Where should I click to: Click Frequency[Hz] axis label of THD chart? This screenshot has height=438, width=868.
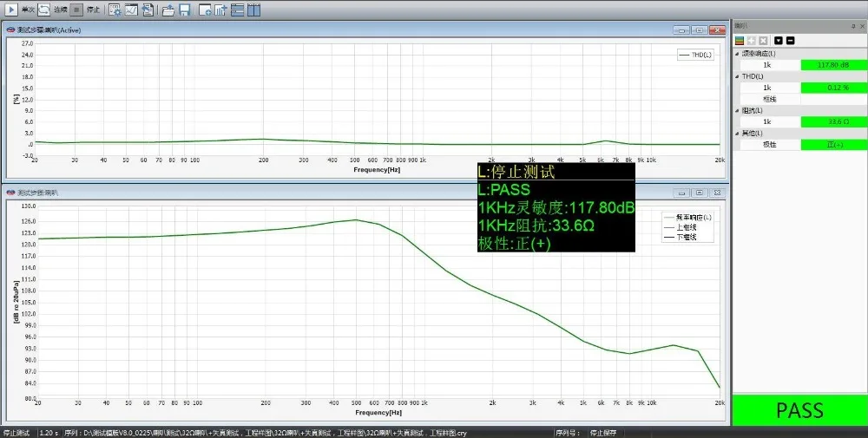[377, 170]
